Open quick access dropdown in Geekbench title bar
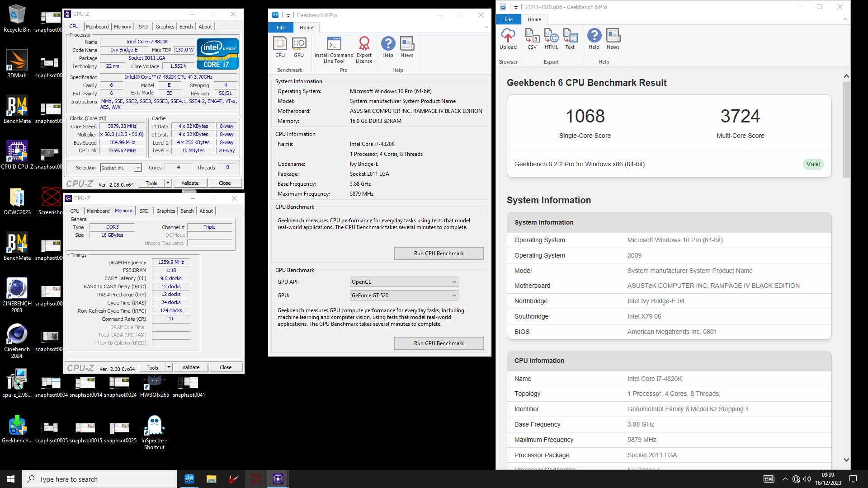Screen dimensions: 868x488 point(288,15)
